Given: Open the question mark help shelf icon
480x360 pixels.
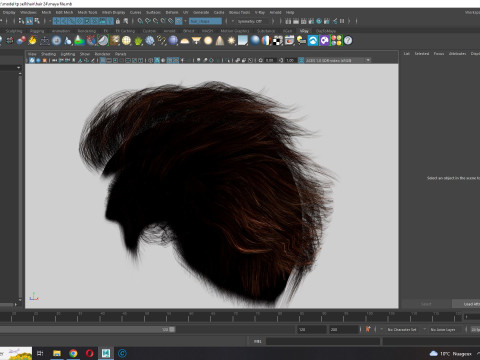Looking at the screenshot, I should click(348, 41).
